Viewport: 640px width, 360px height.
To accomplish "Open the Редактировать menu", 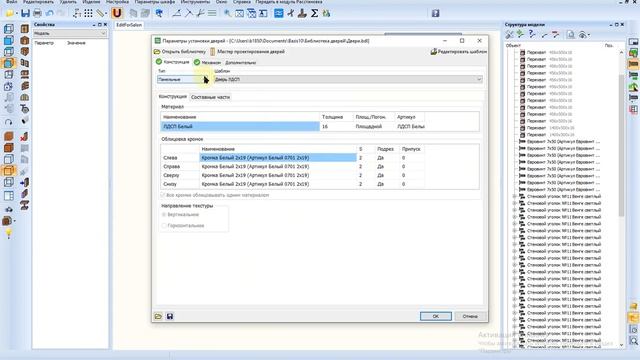I will [38, 2].
